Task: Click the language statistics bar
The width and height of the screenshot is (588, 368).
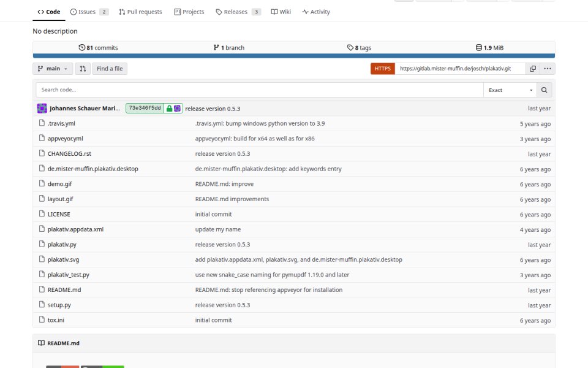Action: click(294, 56)
